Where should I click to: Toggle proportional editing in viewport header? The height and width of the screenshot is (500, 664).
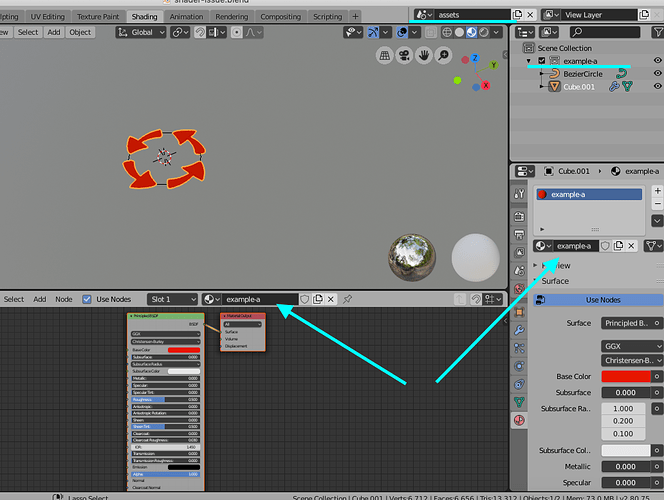[237, 33]
